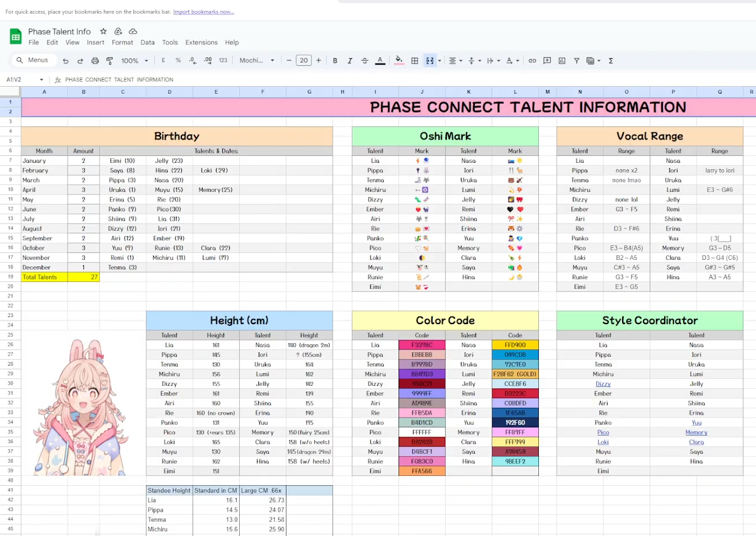Open the Memory style coordinator link

tap(697, 432)
